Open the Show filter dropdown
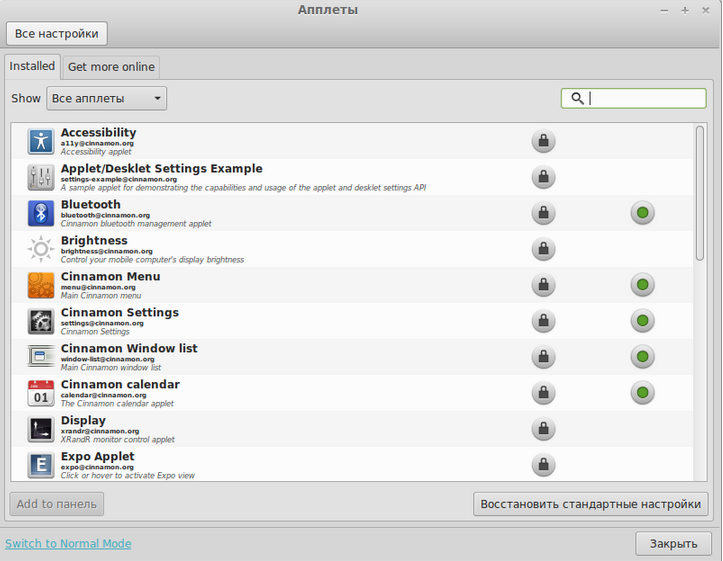 click(107, 98)
